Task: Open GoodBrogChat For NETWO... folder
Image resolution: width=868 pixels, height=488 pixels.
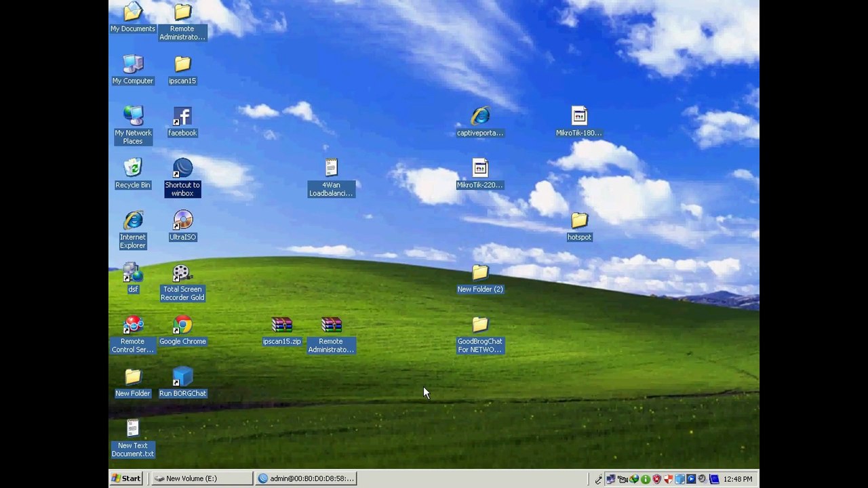Action: 480,334
